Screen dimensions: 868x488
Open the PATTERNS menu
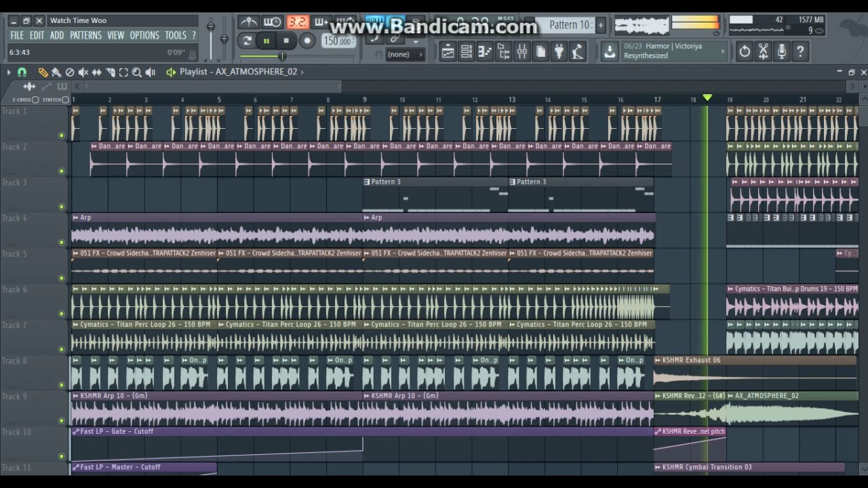point(85,35)
